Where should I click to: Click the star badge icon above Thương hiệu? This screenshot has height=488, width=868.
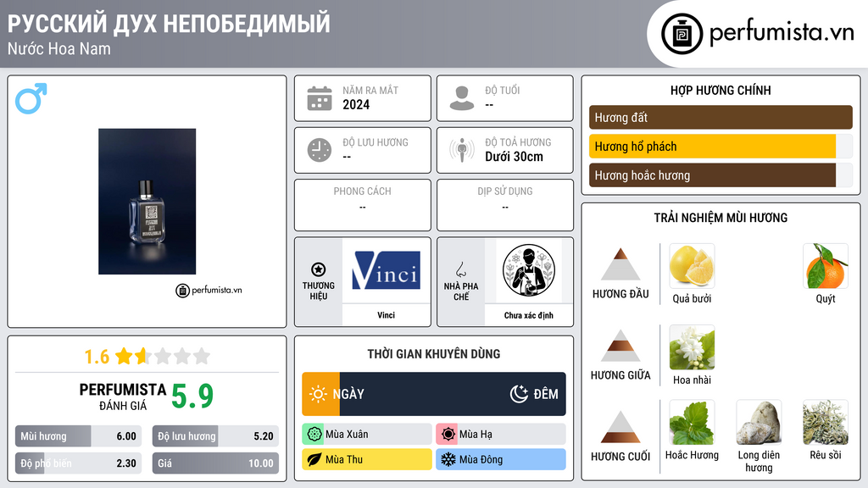click(319, 269)
